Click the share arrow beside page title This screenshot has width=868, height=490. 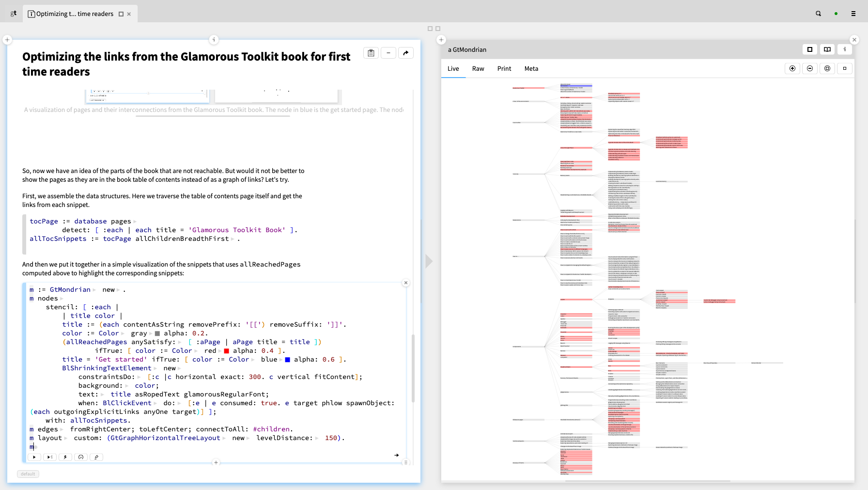(406, 53)
